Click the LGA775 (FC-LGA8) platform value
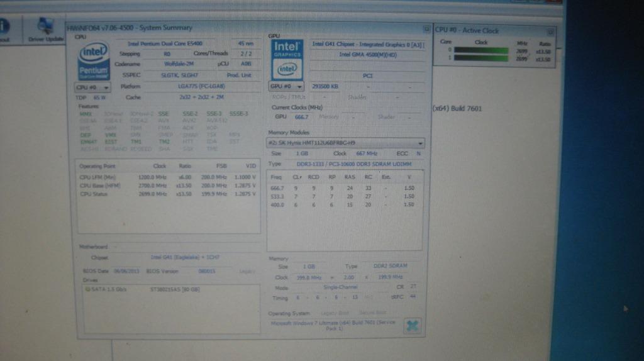This screenshot has width=644, height=361. tap(201, 86)
